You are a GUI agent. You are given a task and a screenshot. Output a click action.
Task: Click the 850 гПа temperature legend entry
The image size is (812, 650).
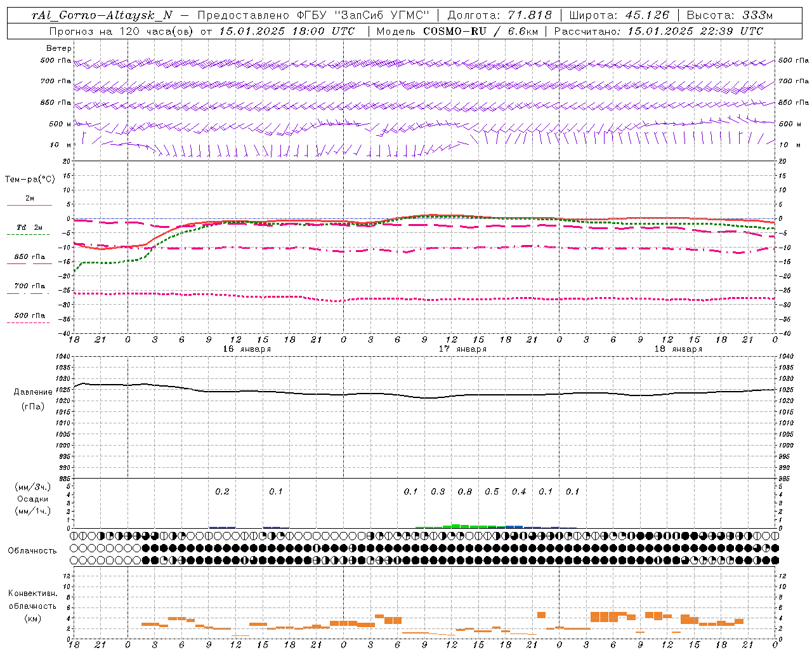30,257
